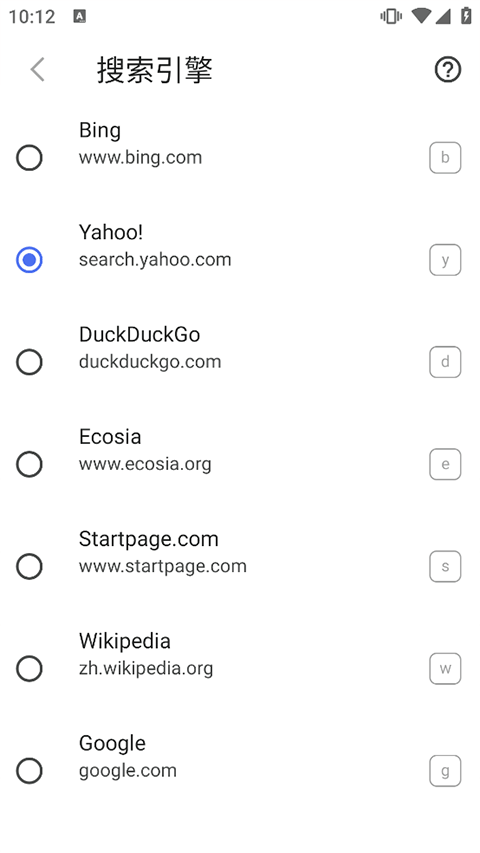Click Google's shortcut badge g

[445, 771]
